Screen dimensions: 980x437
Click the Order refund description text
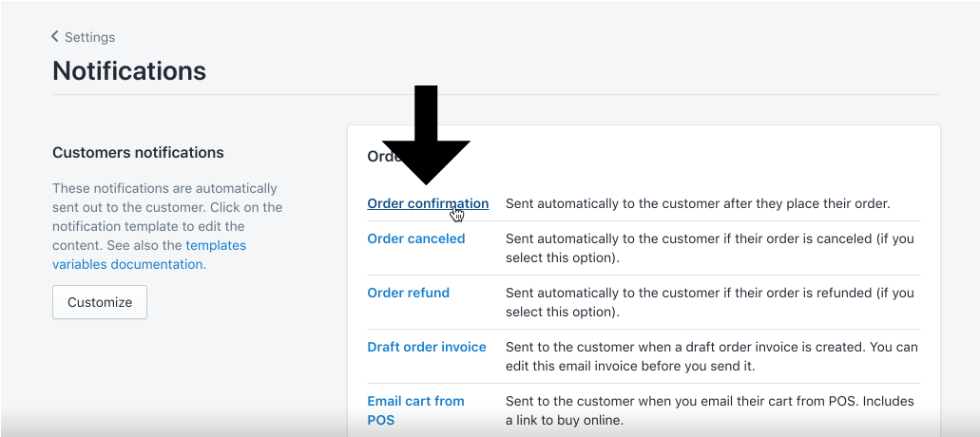coord(709,302)
